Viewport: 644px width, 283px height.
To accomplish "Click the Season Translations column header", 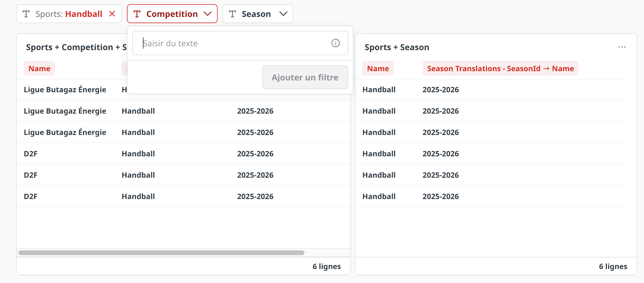I will point(500,69).
